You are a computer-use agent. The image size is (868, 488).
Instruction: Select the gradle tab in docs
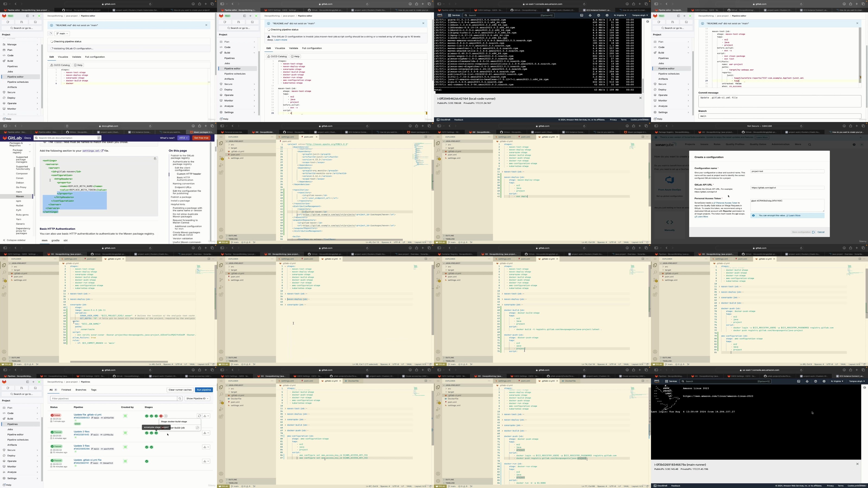(x=55, y=240)
